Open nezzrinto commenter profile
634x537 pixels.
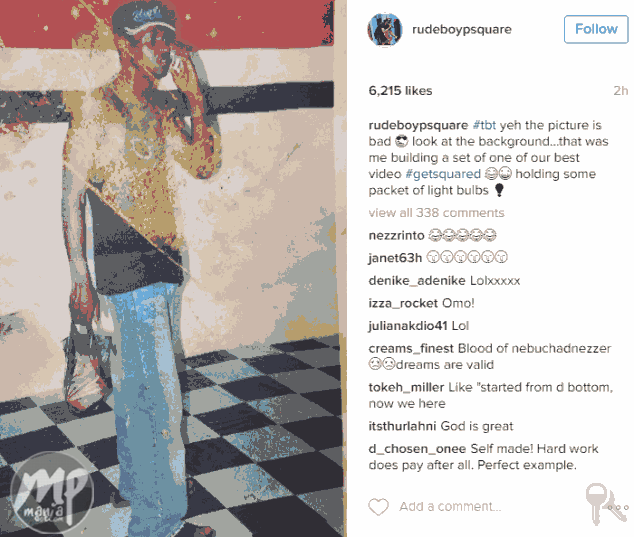396,235
